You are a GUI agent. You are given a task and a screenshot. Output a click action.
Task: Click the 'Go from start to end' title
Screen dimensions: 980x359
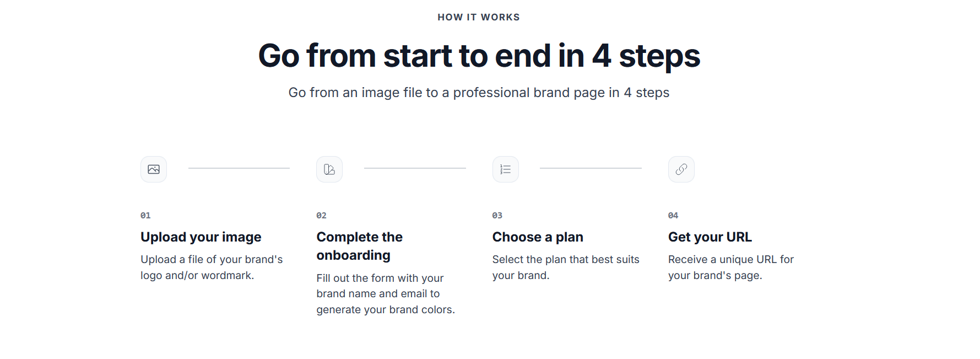pyautogui.click(x=479, y=56)
